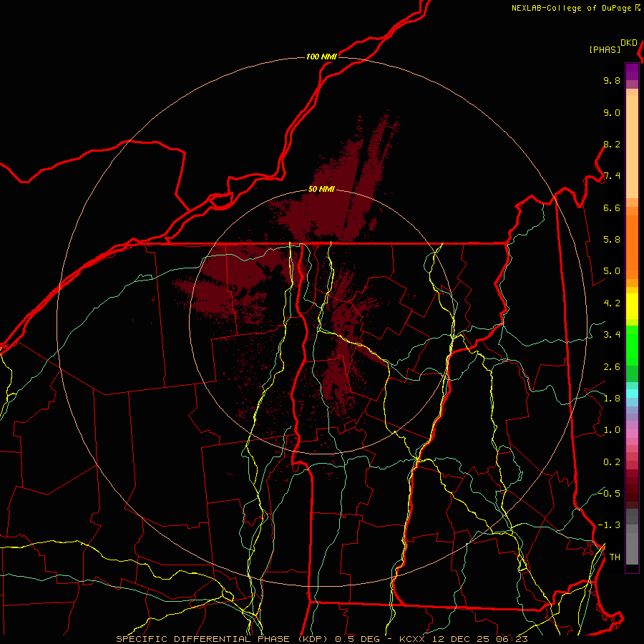Click the -0.5 value on color scale
644x644 pixels.
(609, 493)
